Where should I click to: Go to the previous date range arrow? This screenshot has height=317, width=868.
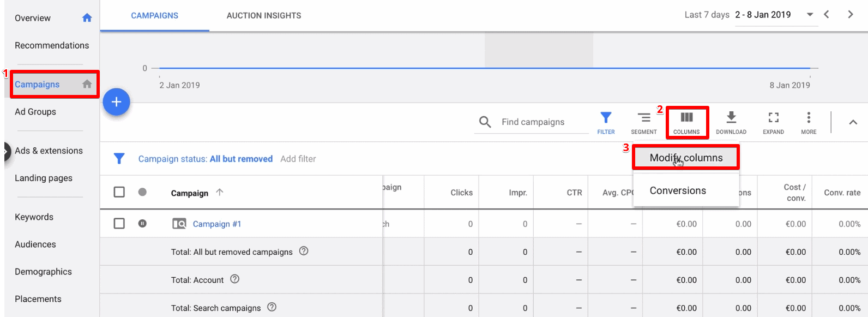coord(827,15)
